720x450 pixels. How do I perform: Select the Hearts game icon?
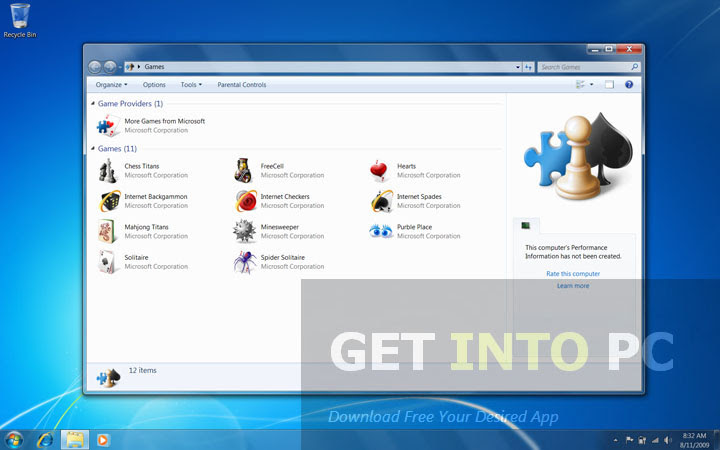[x=379, y=171]
